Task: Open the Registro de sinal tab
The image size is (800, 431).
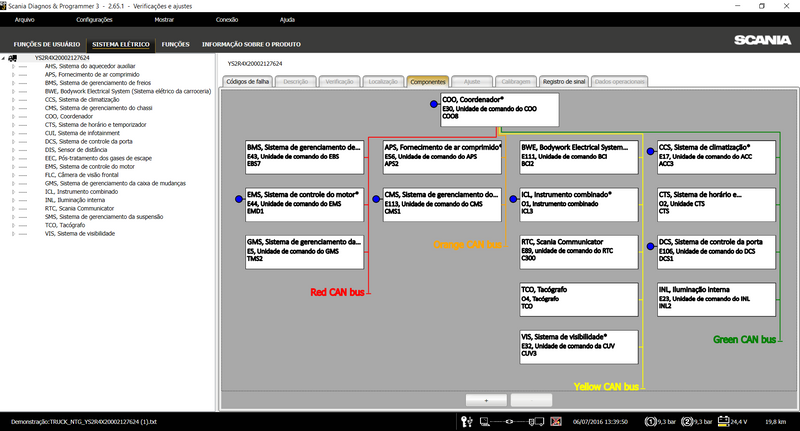Action: pos(564,82)
